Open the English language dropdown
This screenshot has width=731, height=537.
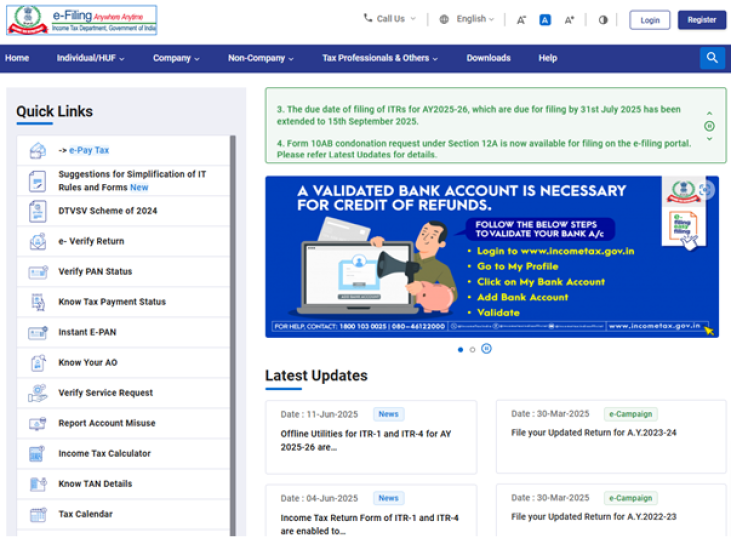(467, 19)
